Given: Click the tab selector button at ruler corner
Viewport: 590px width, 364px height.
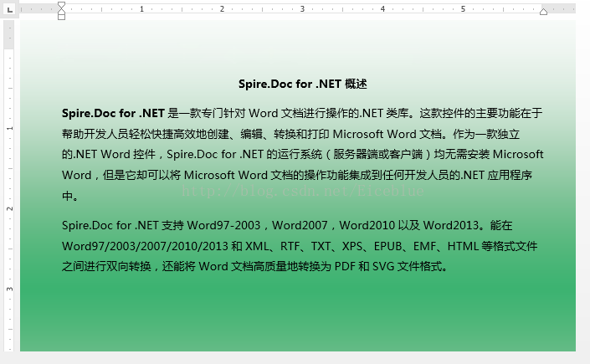Looking at the screenshot, I should (9, 9).
